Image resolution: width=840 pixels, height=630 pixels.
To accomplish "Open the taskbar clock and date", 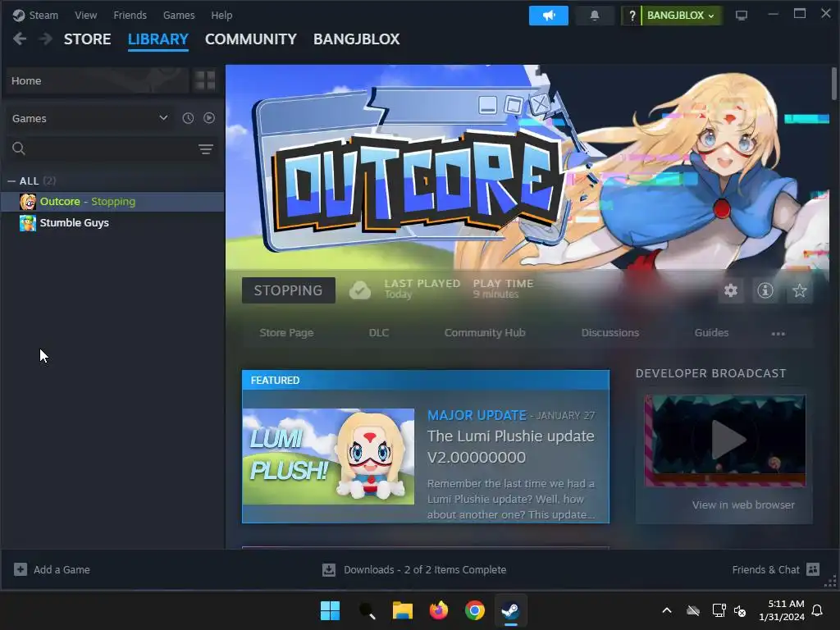I will [782, 610].
